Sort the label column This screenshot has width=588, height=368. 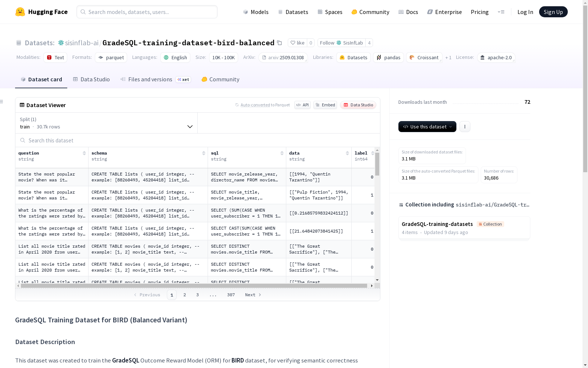tap(373, 153)
